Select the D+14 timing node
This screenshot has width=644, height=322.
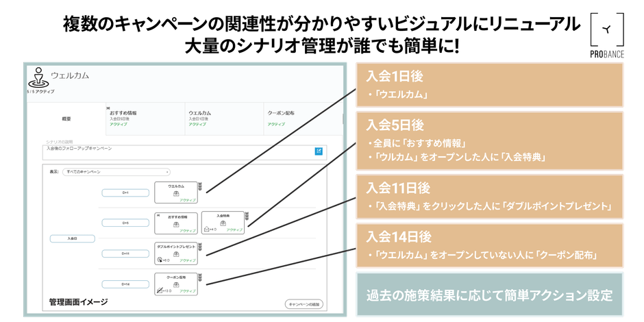(125, 284)
